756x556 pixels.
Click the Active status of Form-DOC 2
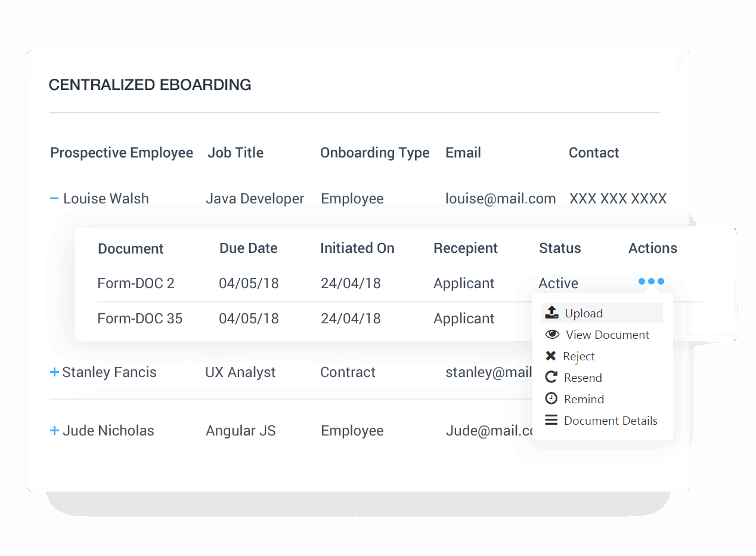coord(559,283)
